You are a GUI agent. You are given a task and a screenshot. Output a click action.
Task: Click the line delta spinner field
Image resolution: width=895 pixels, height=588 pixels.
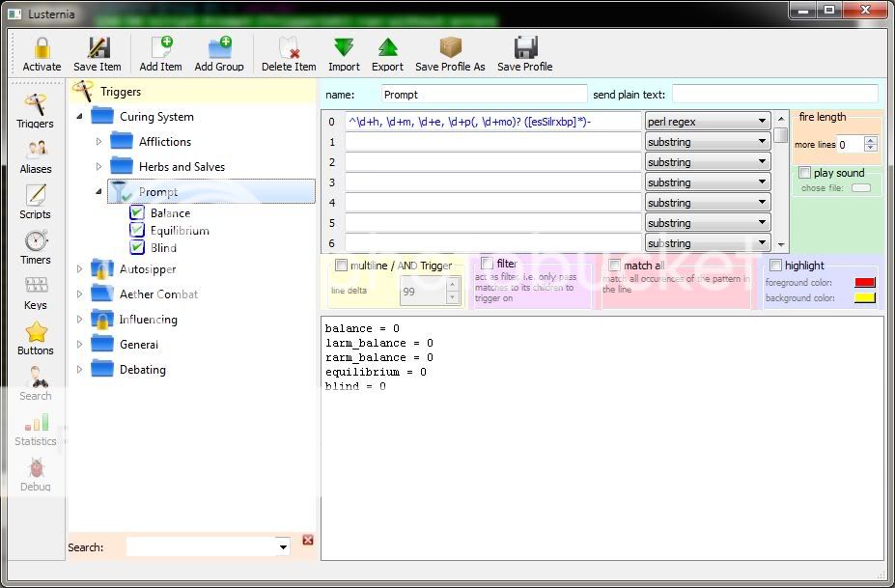[430, 292]
